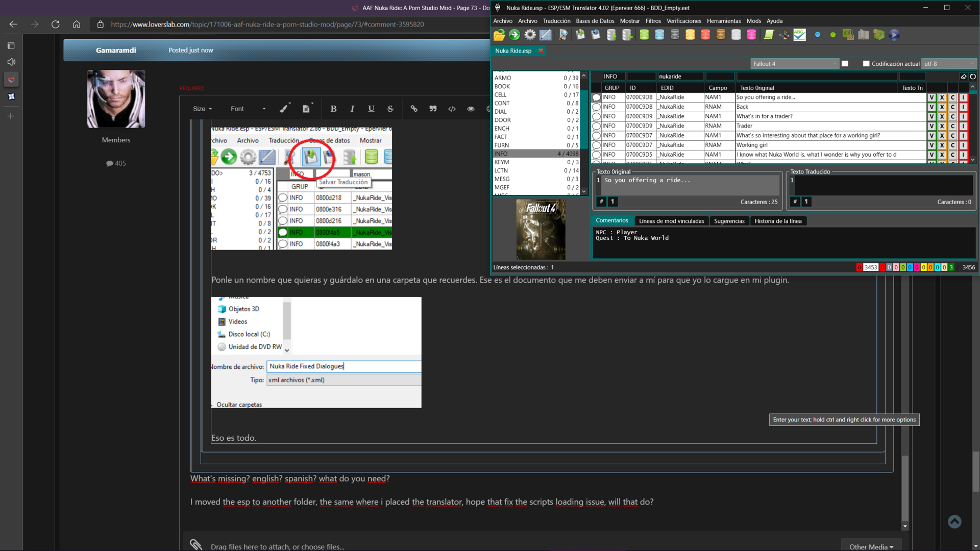
Task: Click down arrow of the record list scrollbar
Action: point(973,159)
